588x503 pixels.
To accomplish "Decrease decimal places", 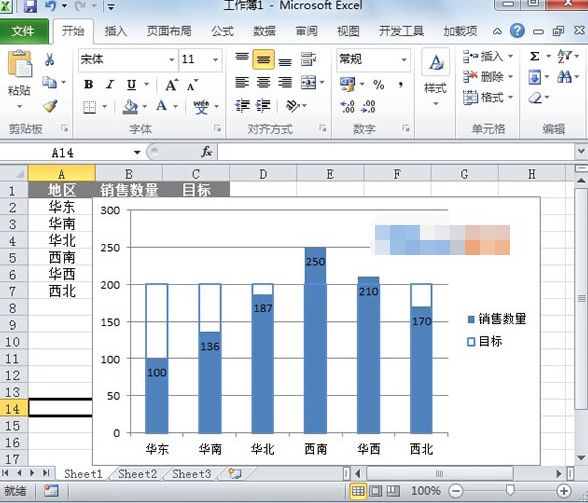I will point(368,107).
